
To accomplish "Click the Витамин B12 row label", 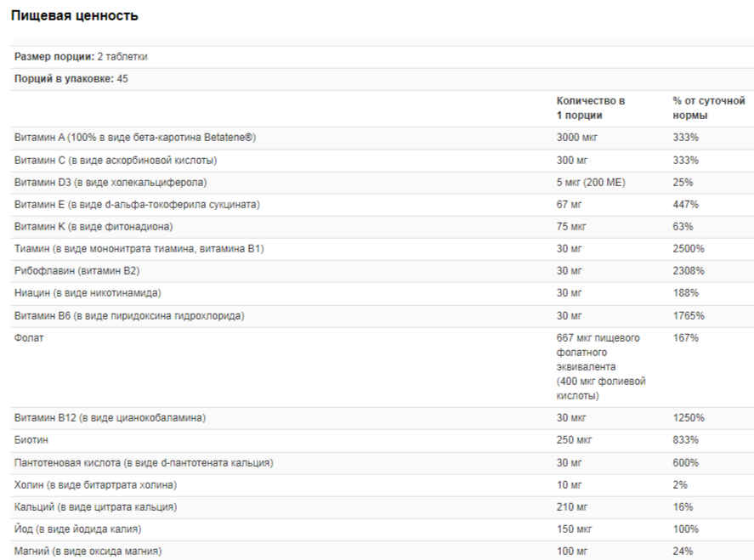I will (x=111, y=418).
